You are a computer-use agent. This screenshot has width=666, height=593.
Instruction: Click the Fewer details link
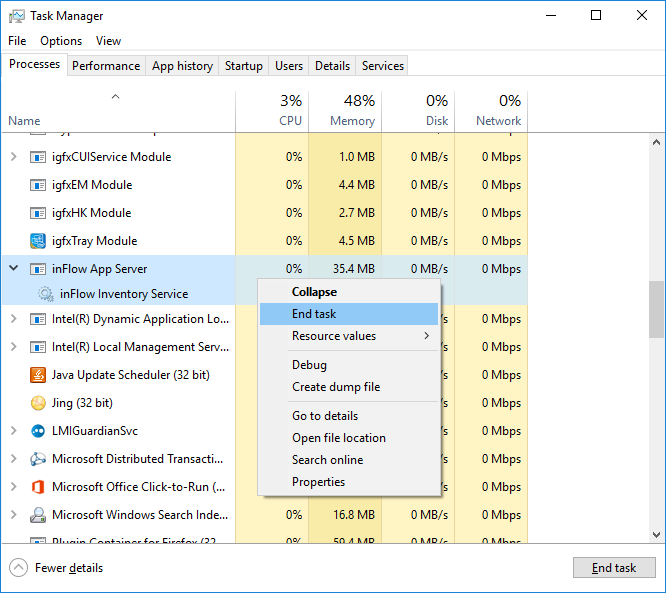click(69, 568)
